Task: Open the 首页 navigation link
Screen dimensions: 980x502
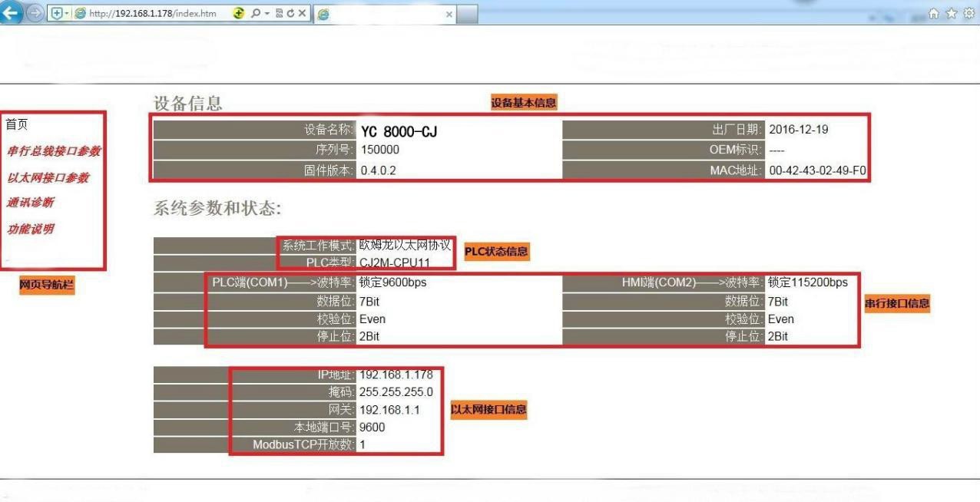Action: (x=16, y=124)
